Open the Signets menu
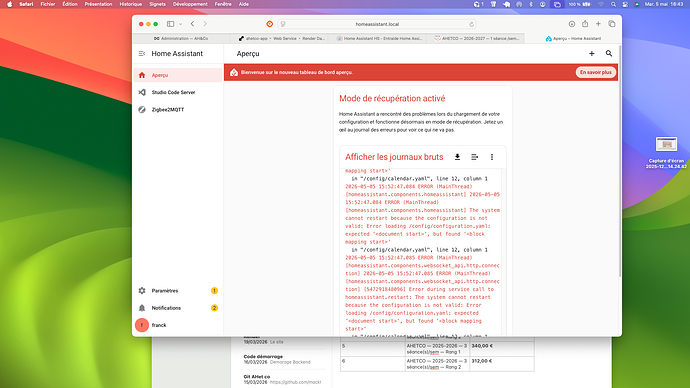Screen dimensions: 690x388 157,4
